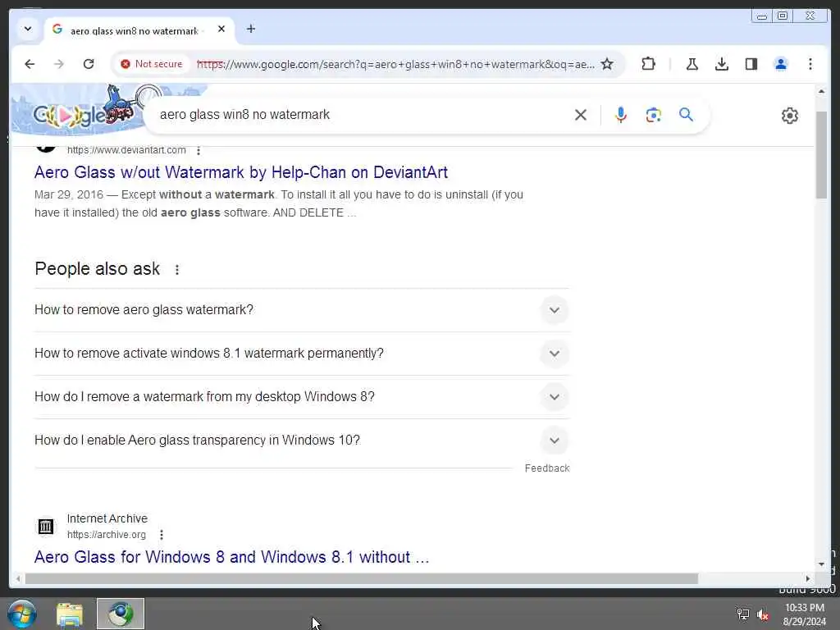Click the https://archive.org URL text
The width and height of the screenshot is (840, 630).
pos(107,535)
